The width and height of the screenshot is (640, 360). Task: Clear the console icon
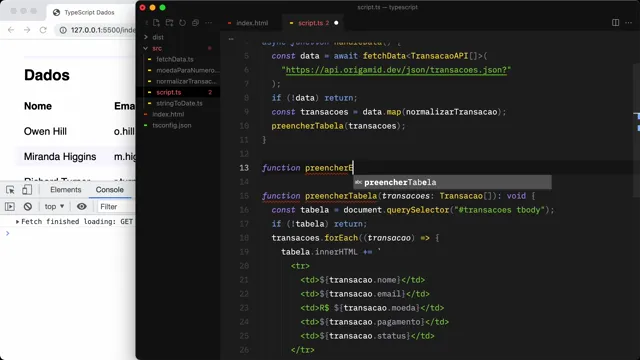pyautogui.click(x=28, y=207)
